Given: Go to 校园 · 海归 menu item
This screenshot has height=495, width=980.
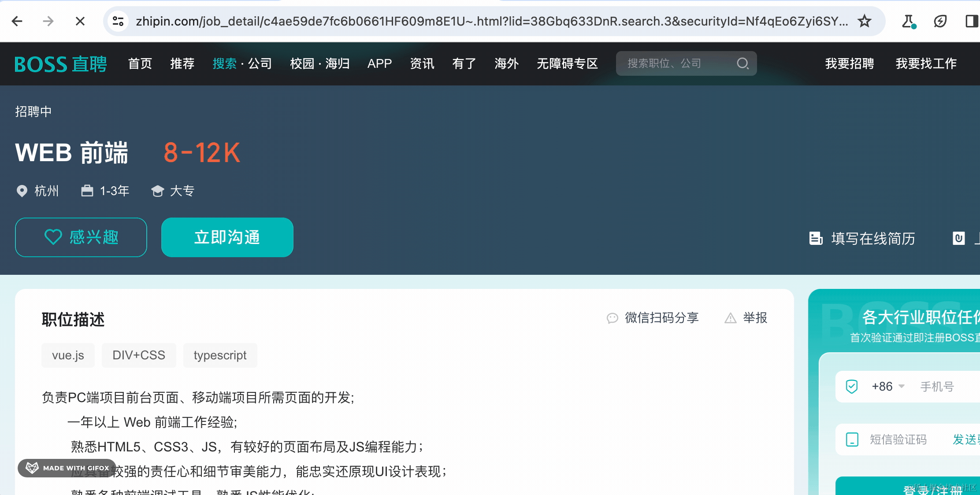Looking at the screenshot, I should pyautogui.click(x=319, y=63).
